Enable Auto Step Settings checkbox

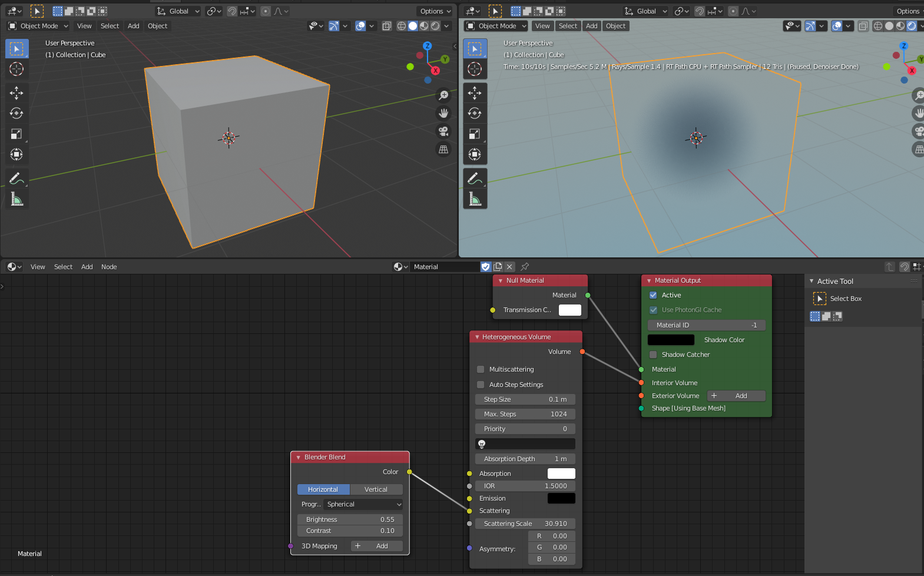tap(481, 385)
